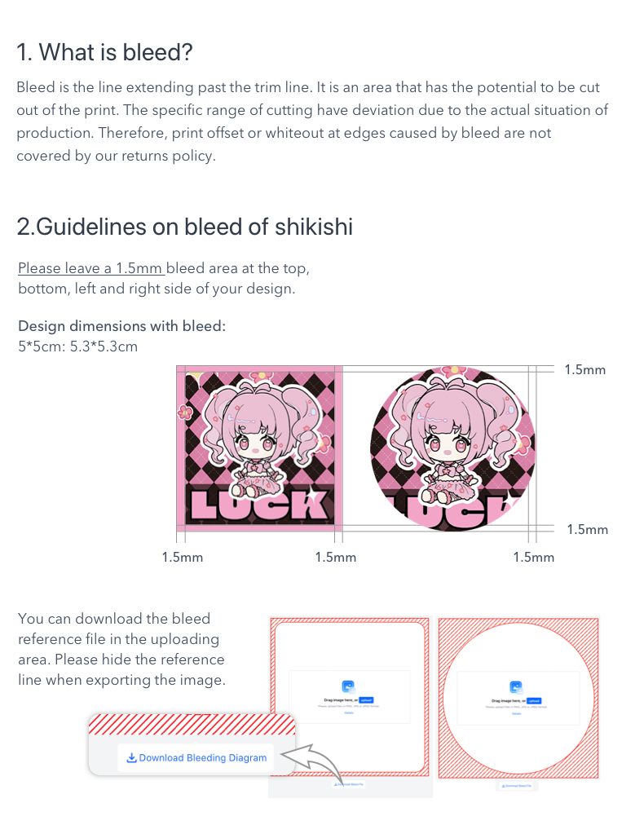Click the underlined 'Please leave a 1.5mm' text
The image size is (644, 825).
pos(91,268)
